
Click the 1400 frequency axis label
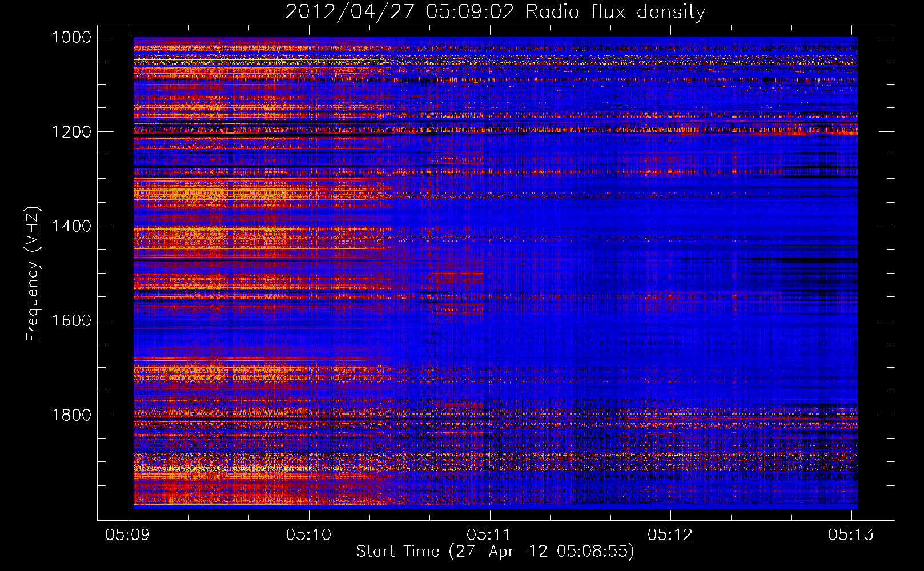pos(71,226)
